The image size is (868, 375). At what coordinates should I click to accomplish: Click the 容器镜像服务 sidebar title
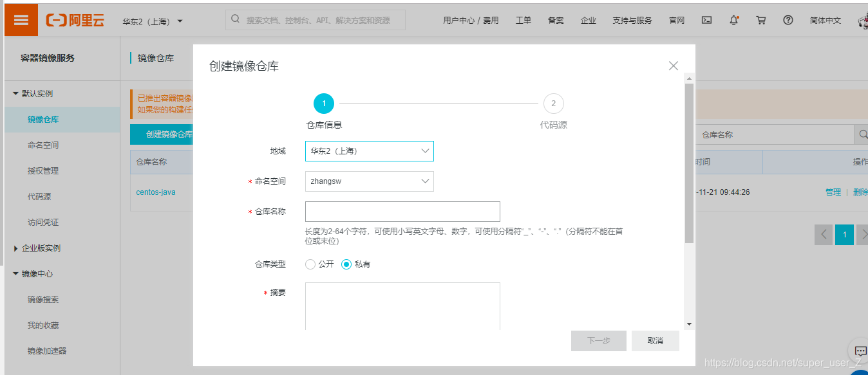48,58
